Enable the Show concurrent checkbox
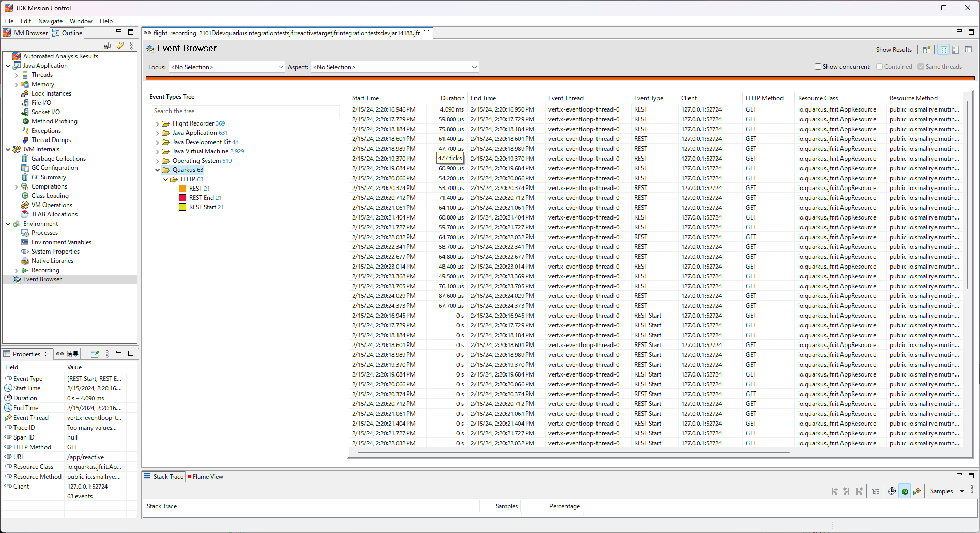The width and height of the screenshot is (980, 533). click(818, 67)
